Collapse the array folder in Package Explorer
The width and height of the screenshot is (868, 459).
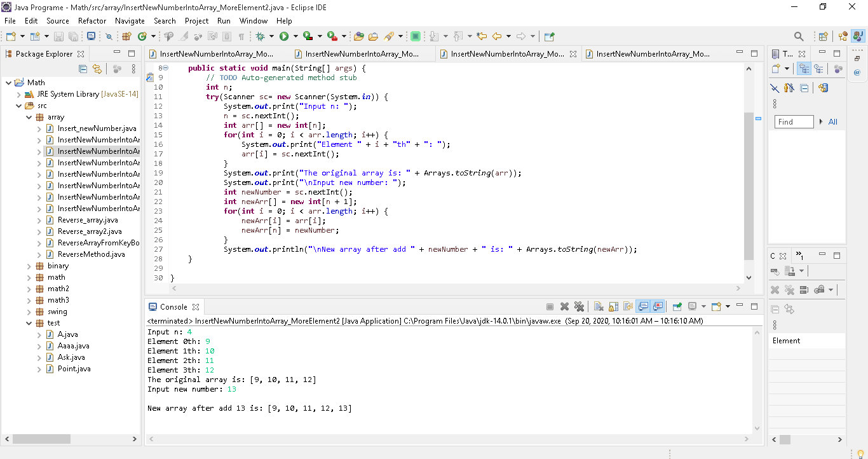[28, 116]
